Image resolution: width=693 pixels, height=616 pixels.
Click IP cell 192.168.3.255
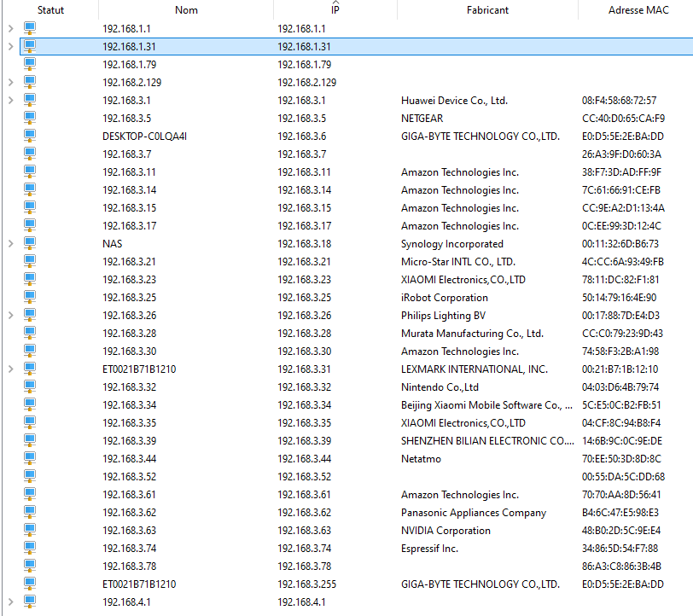point(306,584)
